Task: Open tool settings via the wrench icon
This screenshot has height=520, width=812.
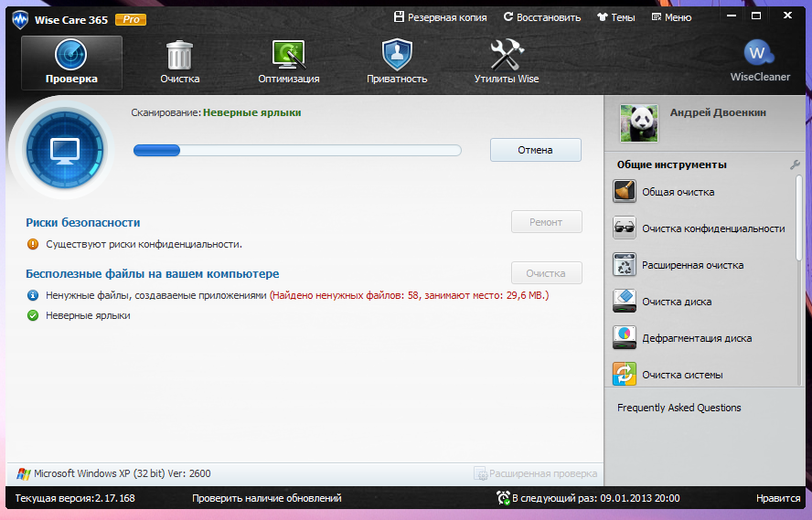Action: tap(795, 164)
